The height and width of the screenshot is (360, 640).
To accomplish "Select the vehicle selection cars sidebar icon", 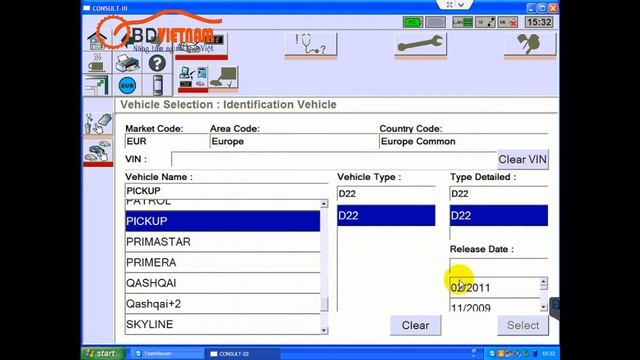I will (x=98, y=151).
